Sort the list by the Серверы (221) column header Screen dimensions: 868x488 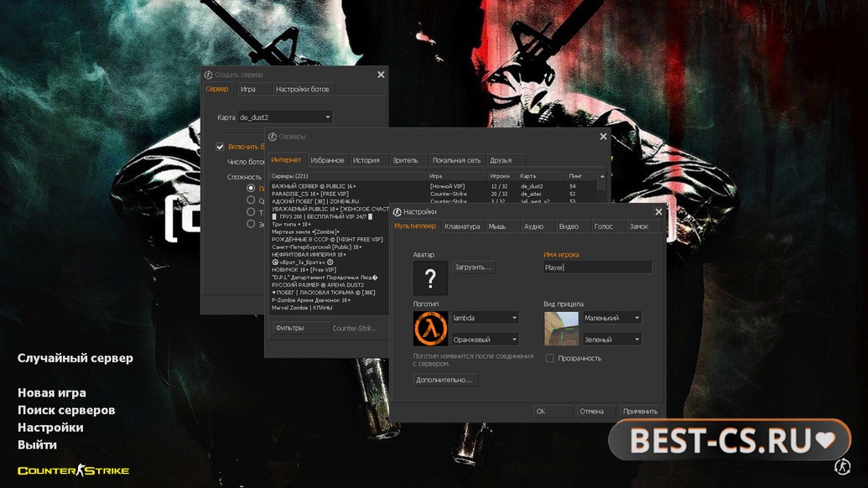[348, 176]
